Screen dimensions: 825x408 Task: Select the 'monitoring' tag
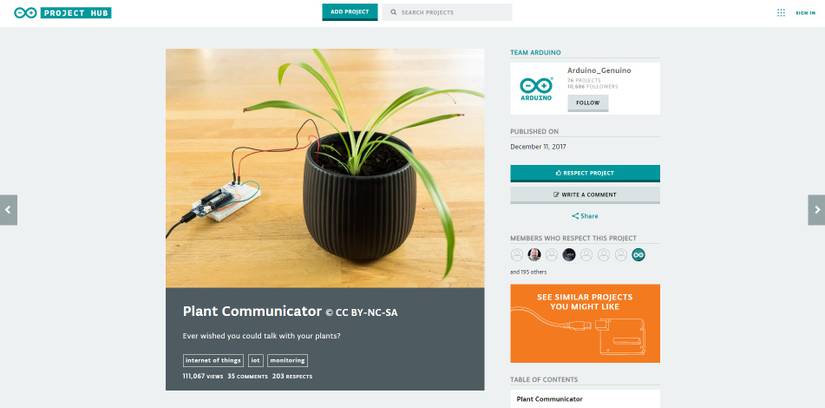click(287, 361)
